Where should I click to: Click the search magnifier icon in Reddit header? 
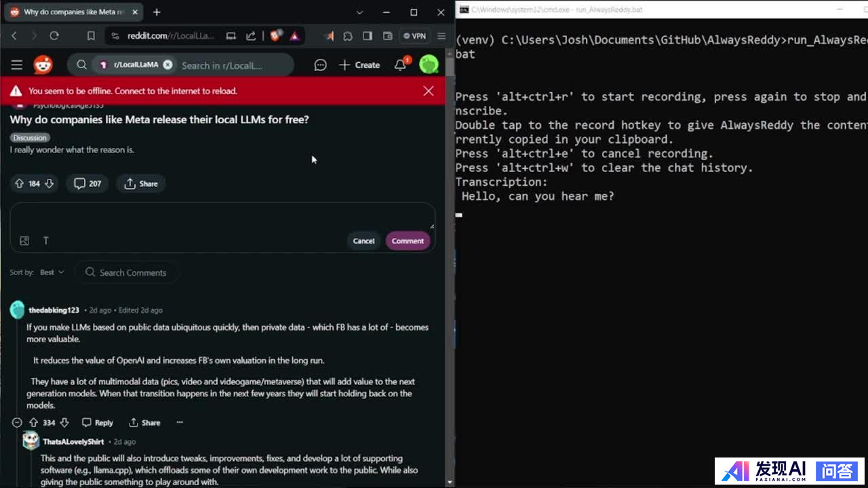point(81,65)
